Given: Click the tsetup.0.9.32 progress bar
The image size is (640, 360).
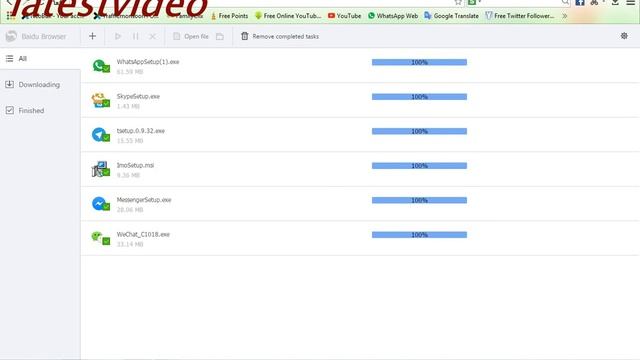Looking at the screenshot, I should pos(419,131).
